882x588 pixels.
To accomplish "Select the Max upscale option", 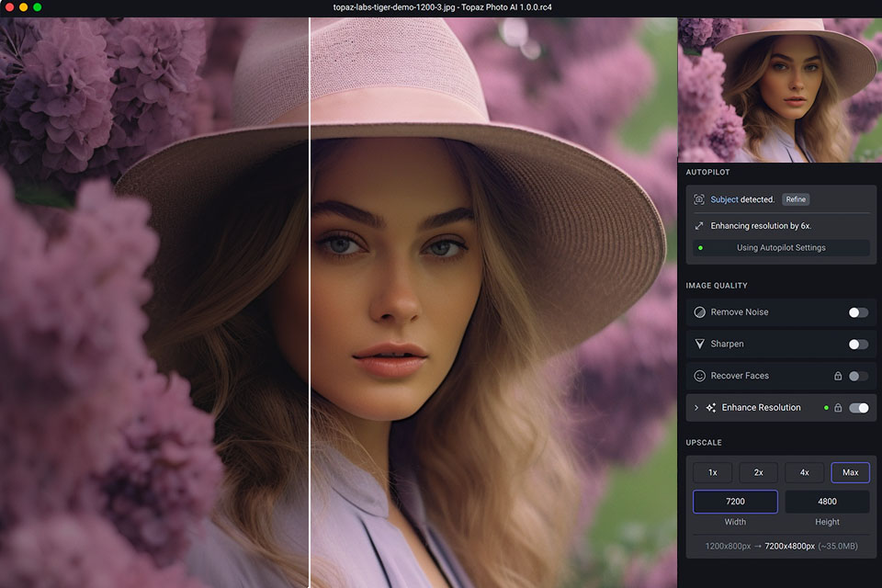I will point(851,472).
